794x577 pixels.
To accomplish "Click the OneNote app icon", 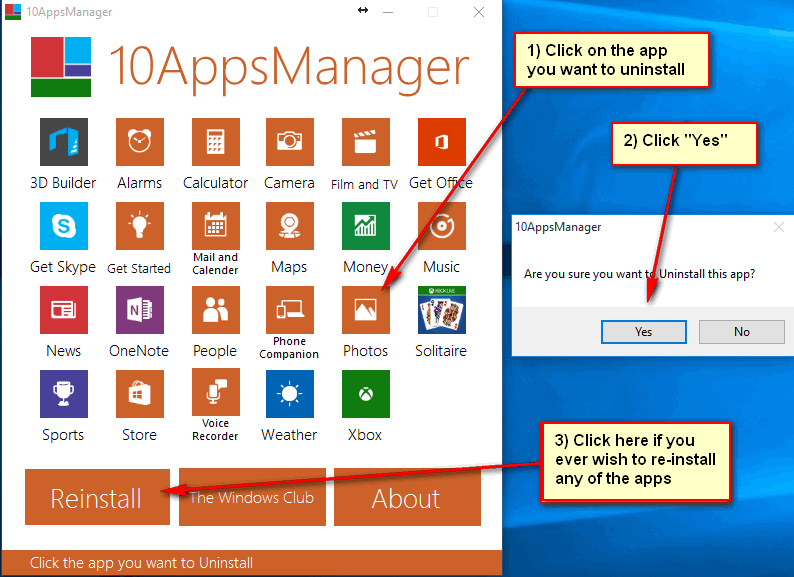I will (140, 310).
